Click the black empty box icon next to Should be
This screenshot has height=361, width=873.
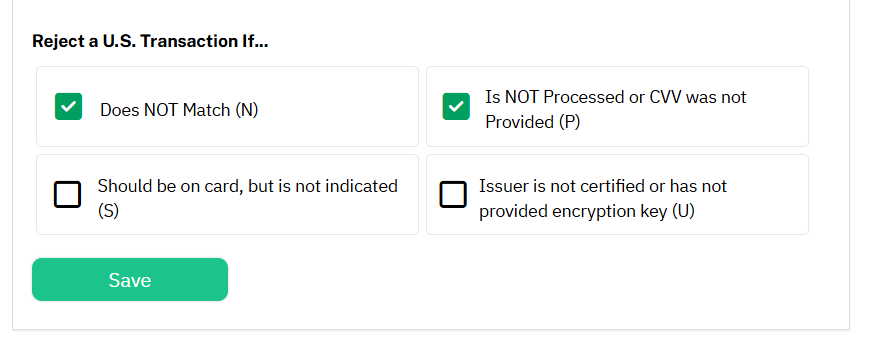tap(67, 194)
